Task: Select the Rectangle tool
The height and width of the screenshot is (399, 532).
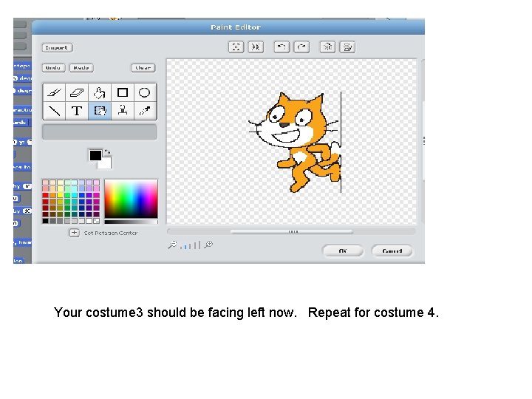Action: point(123,92)
